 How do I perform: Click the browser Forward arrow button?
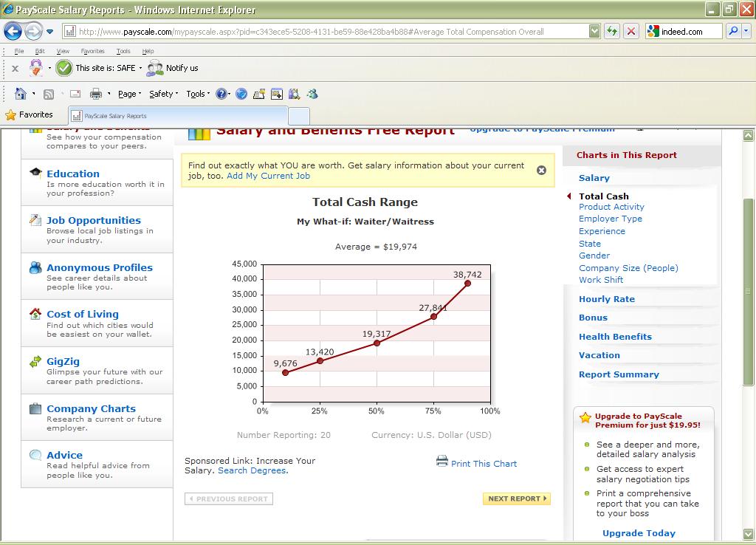tap(33, 31)
